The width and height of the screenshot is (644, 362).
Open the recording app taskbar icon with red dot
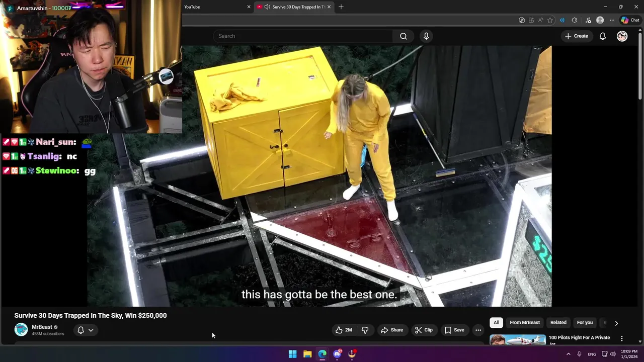point(352,354)
